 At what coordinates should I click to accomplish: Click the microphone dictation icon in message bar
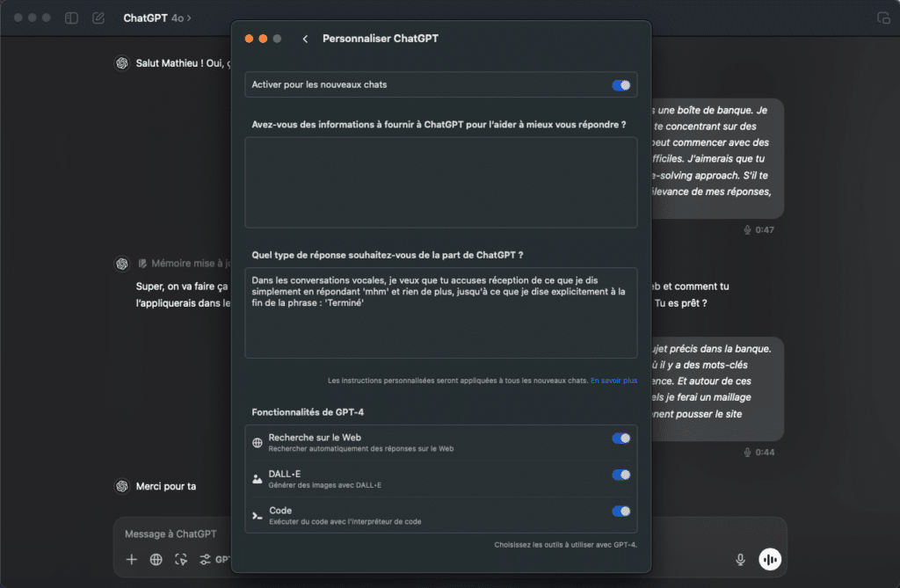740,560
